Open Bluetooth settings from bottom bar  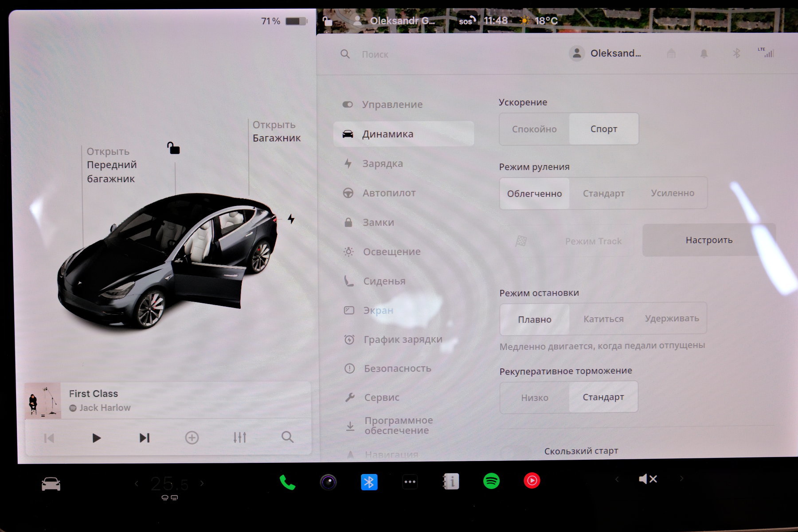(x=369, y=482)
